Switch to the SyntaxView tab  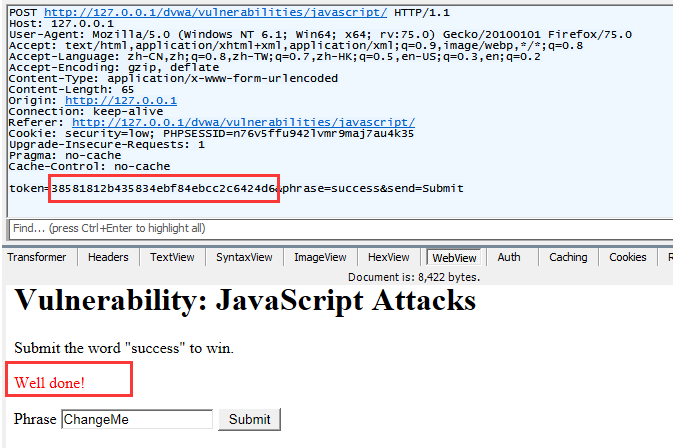244,258
